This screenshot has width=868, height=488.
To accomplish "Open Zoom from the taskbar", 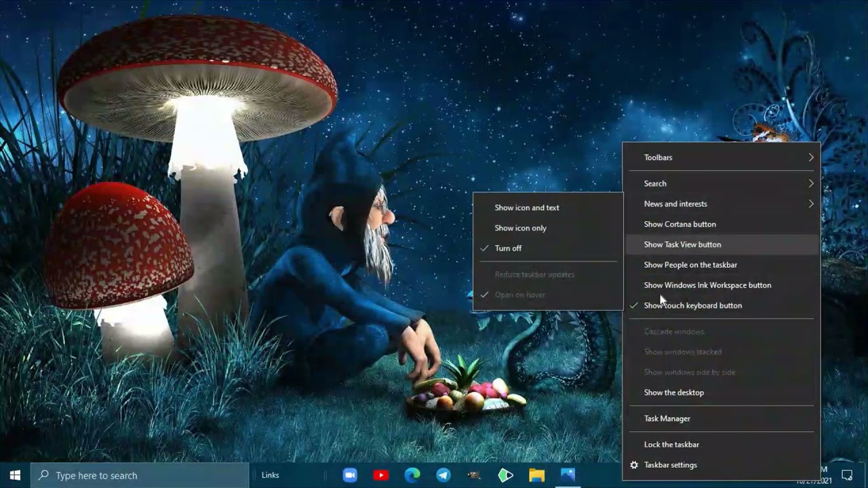I will point(350,475).
